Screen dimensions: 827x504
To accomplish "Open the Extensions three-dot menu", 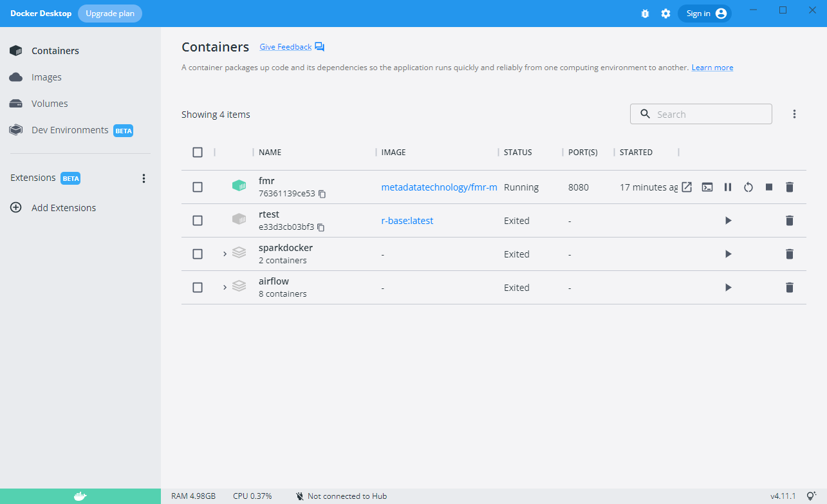I will pyautogui.click(x=144, y=178).
